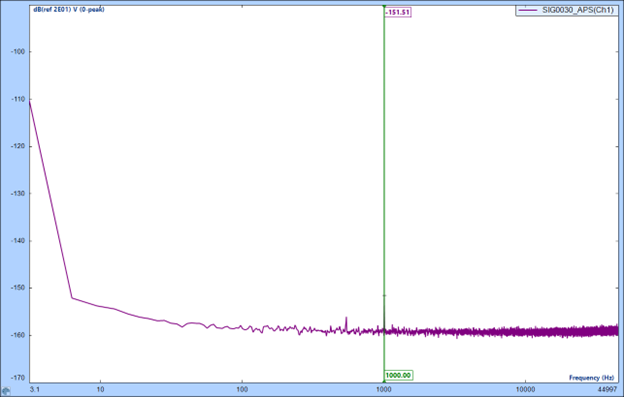This screenshot has width=624, height=397.
Task: Click the -151.51 cursor value readout
Action: tap(398, 12)
